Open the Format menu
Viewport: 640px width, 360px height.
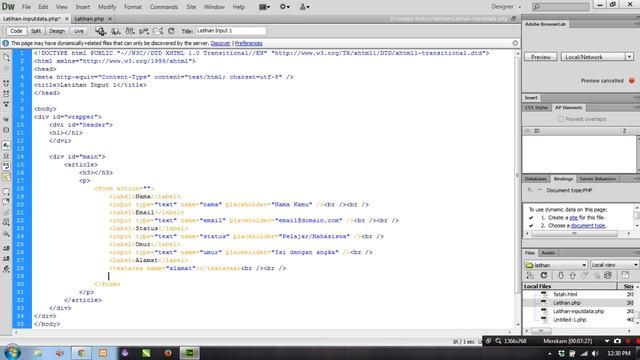(133, 7)
